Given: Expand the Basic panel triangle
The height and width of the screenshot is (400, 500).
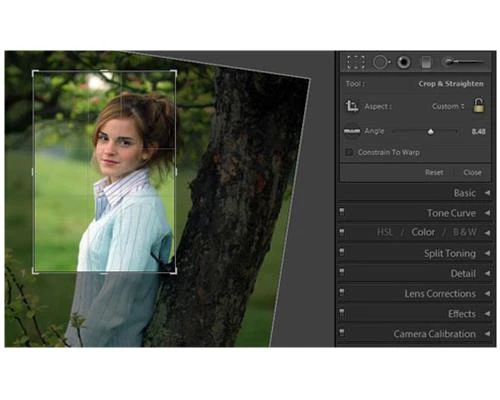Looking at the screenshot, I should tap(487, 193).
